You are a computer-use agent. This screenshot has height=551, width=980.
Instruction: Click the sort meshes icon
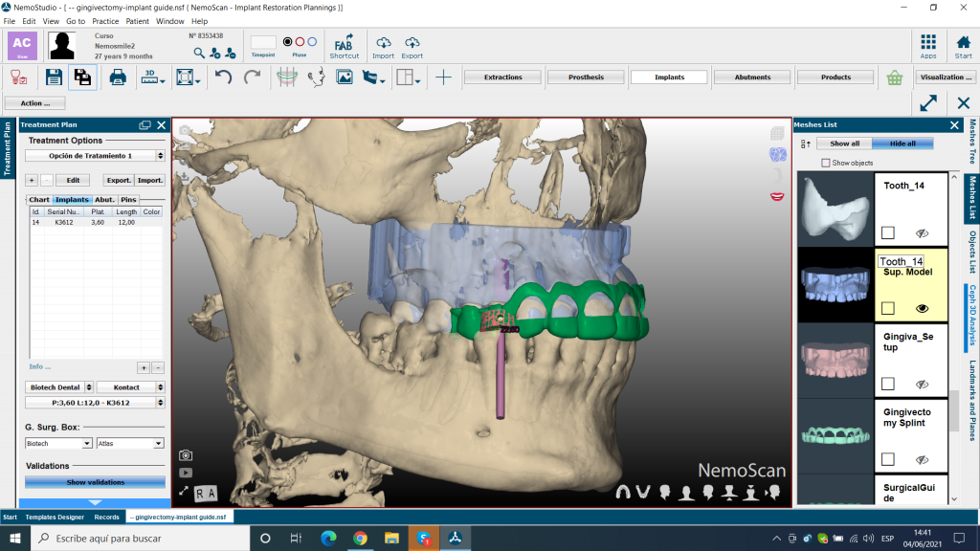(x=806, y=143)
